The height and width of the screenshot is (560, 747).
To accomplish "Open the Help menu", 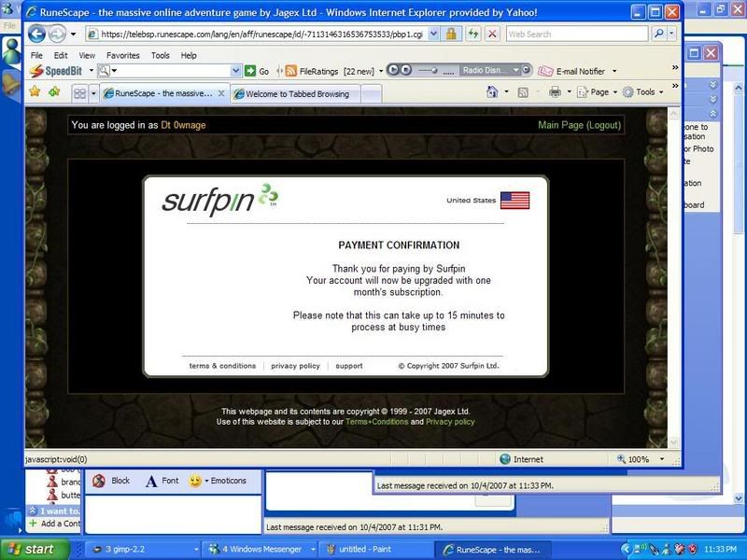I will point(189,55).
